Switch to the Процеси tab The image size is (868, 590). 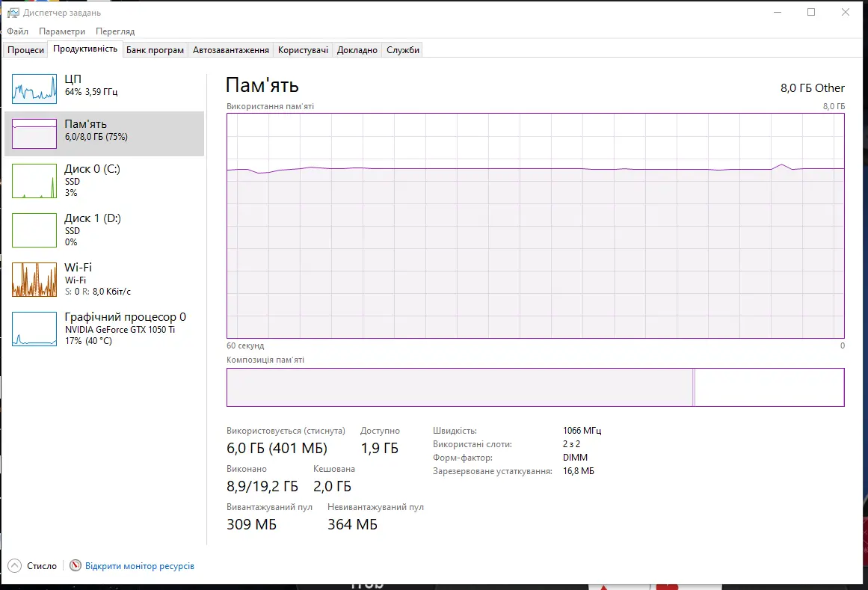(26, 50)
